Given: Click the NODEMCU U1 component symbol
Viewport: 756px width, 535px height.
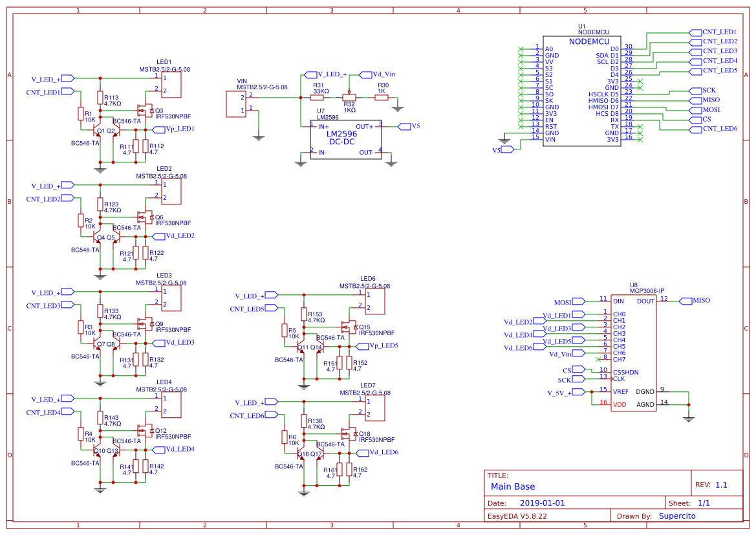Looking at the screenshot, I should click(582, 91).
